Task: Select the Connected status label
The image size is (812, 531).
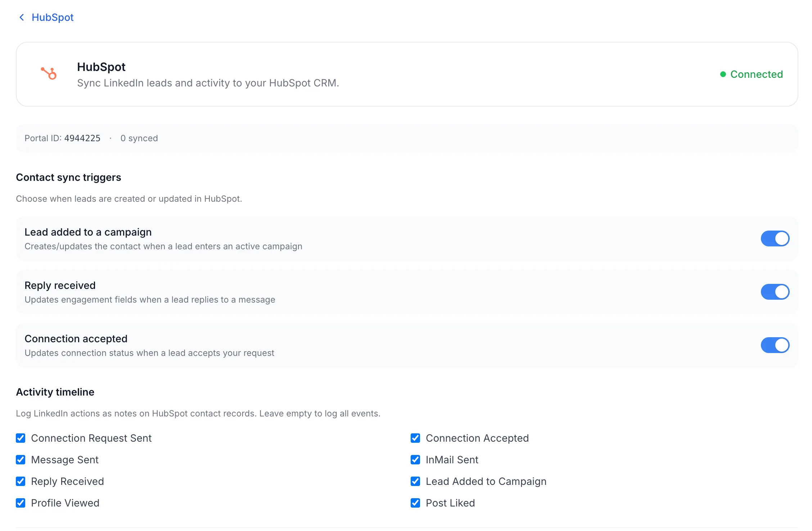Action: click(757, 74)
